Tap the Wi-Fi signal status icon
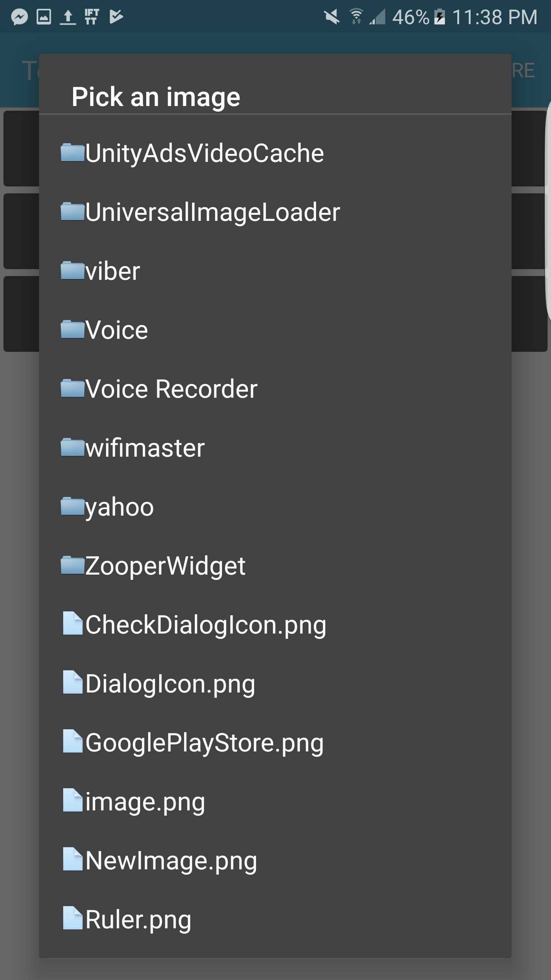The height and width of the screenshot is (980, 551). coord(356,17)
